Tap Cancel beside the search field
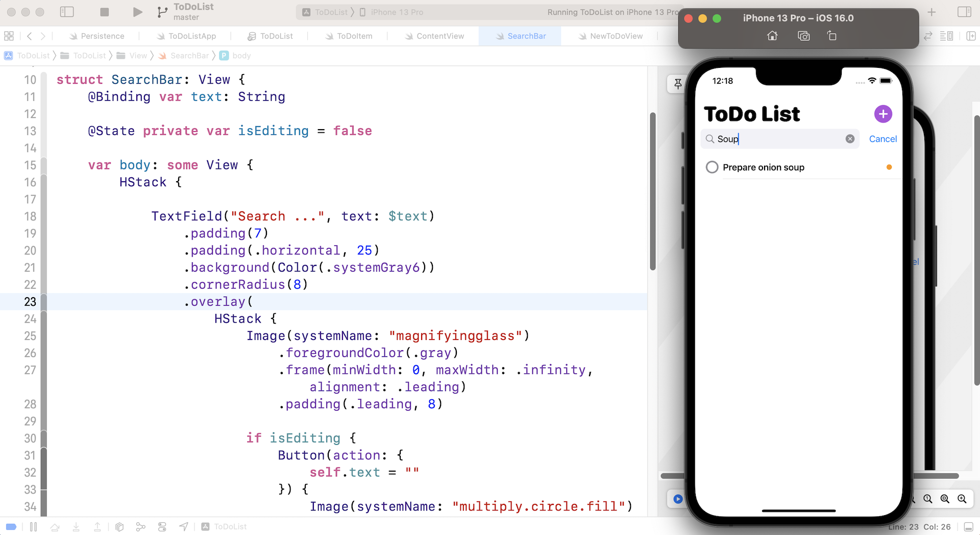Screen dimensions: 980x535 (x=883, y=139)
